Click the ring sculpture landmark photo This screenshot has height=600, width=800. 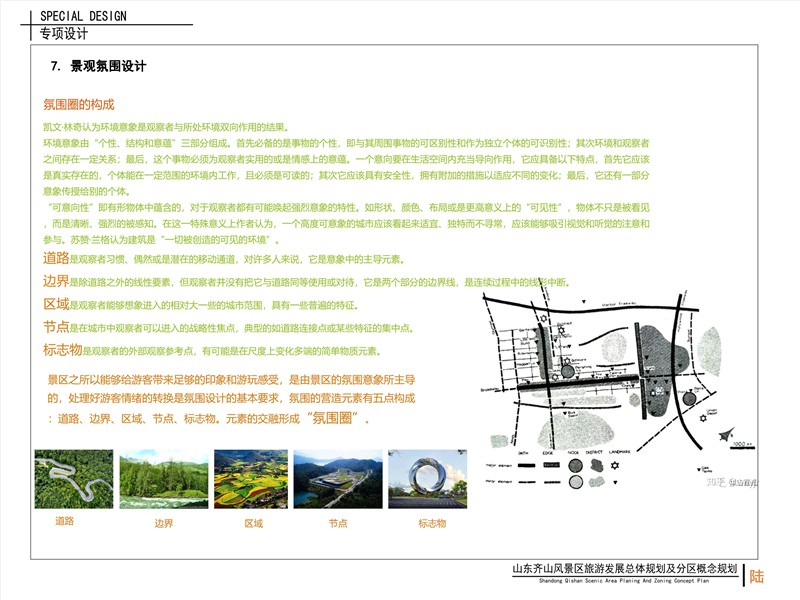428,479
